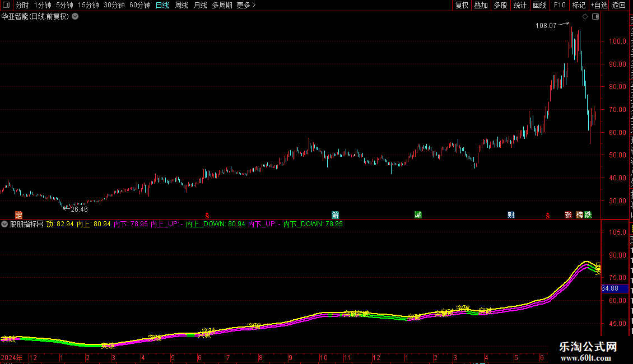Click the 减 event marker icon
633x364 pixels.
coord(418,215)
